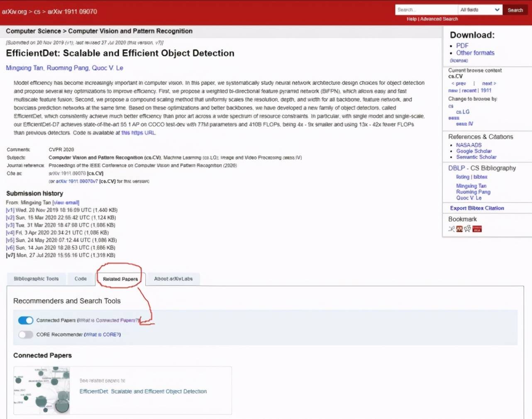532x419 pixels.
Task: Click the view email link
Action: tap(66, 202)
